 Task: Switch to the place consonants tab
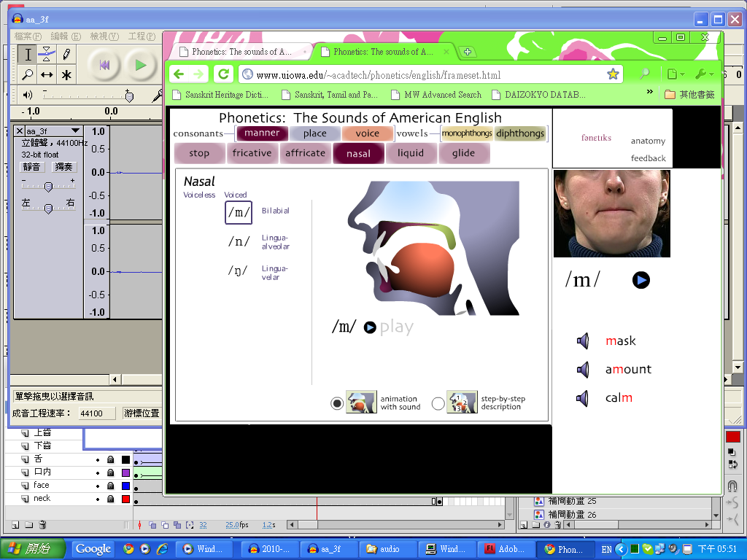(315, 133)
